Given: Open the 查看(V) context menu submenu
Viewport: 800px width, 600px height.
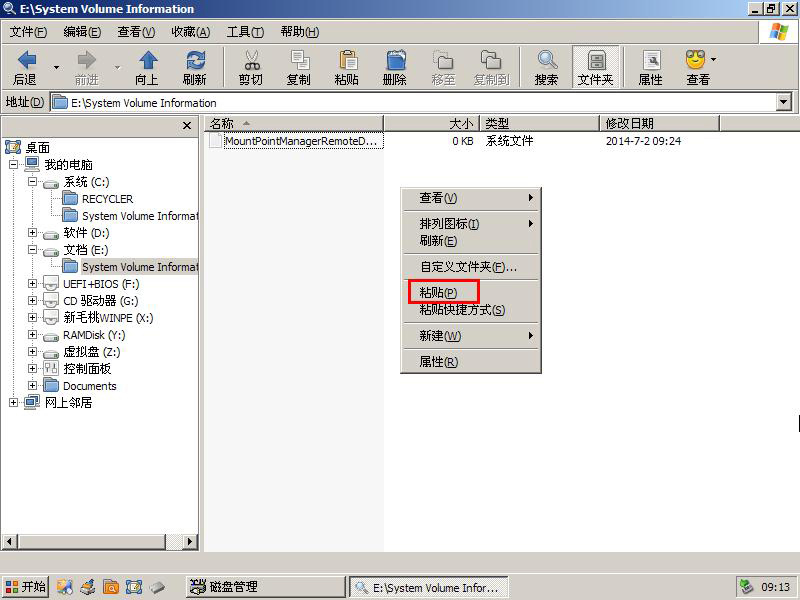Looking at the screenshot, I should (471, 198).
